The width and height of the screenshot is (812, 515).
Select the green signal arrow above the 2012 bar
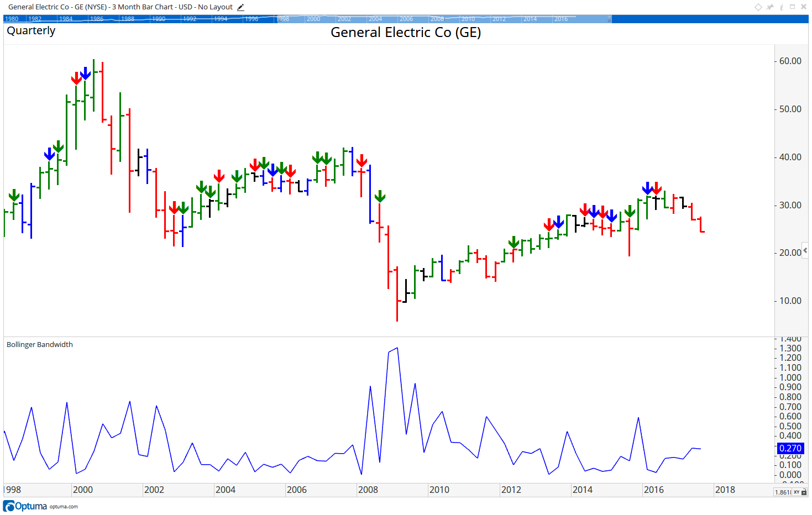coord(514,243)
